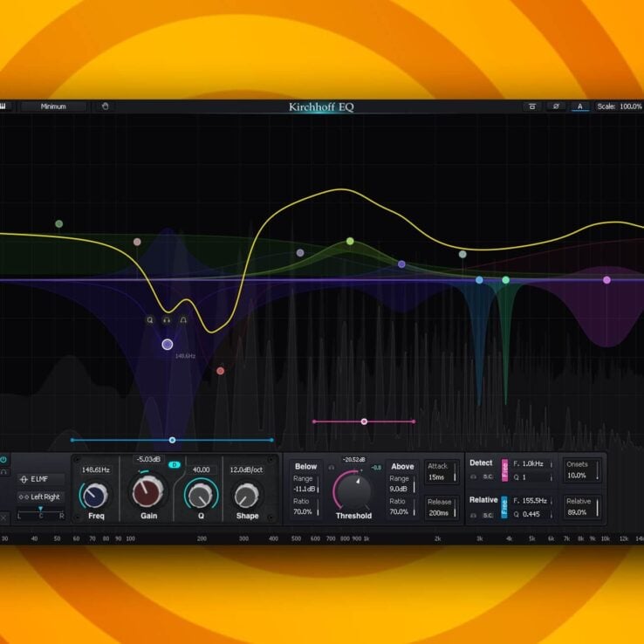Click the 40.00 Q value field

(x=202, y=469)
